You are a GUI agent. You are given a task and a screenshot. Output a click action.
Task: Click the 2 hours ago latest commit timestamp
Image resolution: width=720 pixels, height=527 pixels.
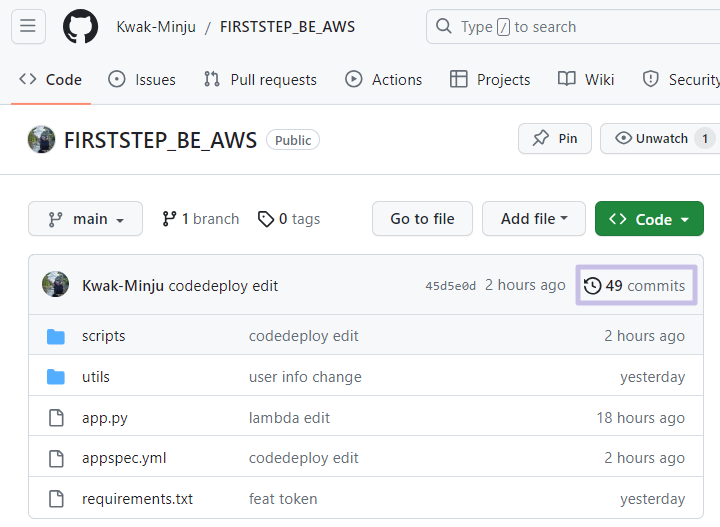[x=525, y=285]
